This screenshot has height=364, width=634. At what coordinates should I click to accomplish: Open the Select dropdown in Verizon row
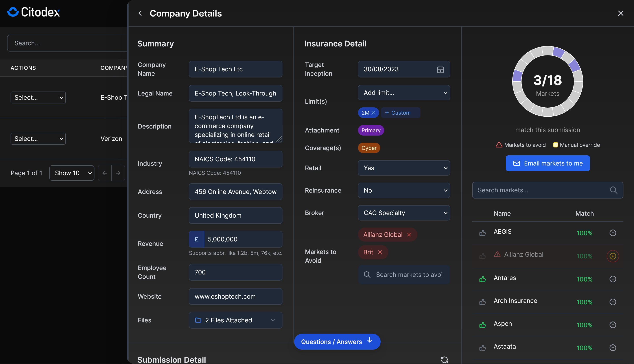coord(38,138)
